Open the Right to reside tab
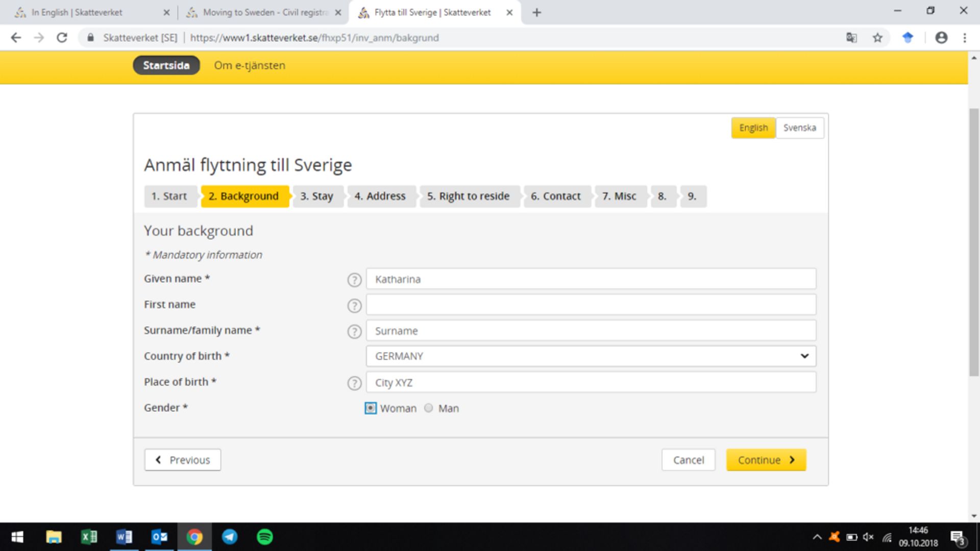 coord(468,196)
